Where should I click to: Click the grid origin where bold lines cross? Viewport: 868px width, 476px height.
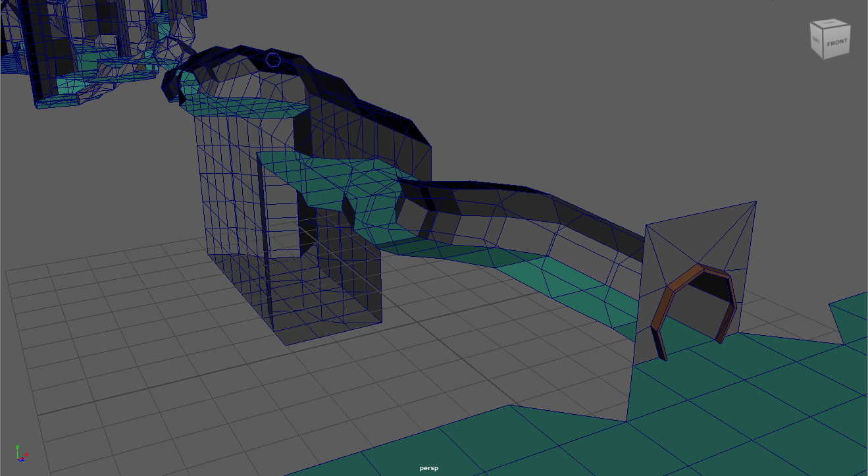pos(417,323)
